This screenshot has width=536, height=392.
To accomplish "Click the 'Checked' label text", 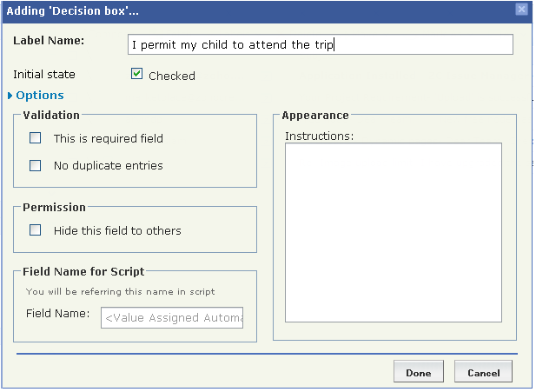I will click(172, 76).
